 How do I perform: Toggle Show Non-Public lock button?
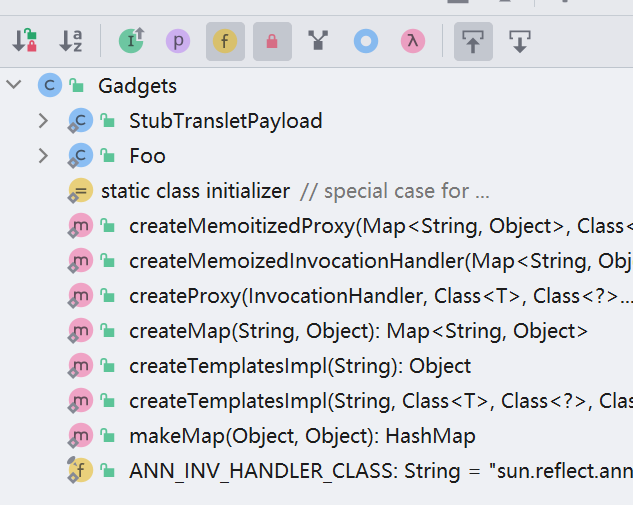[x=272, y=41]
